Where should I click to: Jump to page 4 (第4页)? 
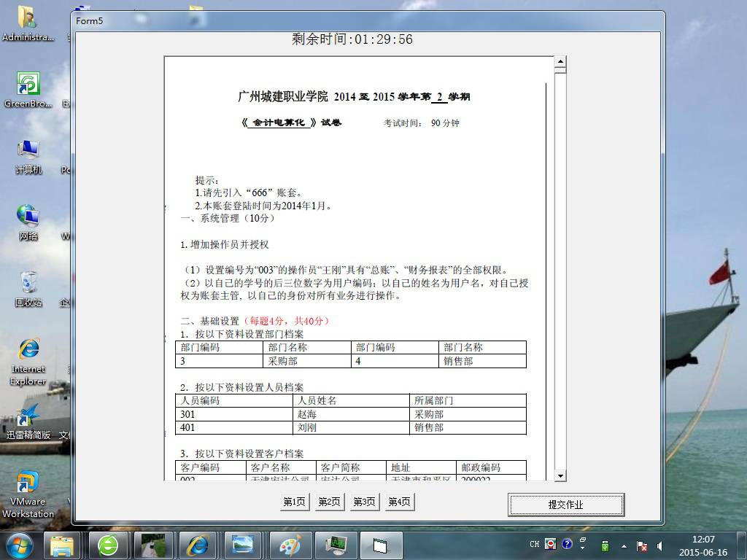pos(400,502)
